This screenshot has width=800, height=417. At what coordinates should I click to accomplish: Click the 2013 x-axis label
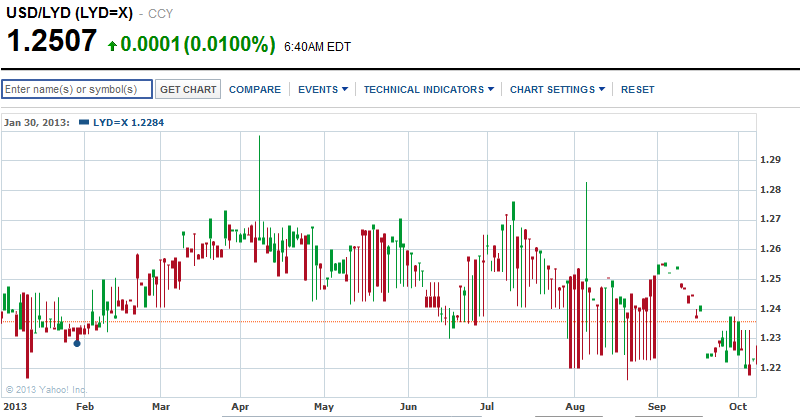15,407
